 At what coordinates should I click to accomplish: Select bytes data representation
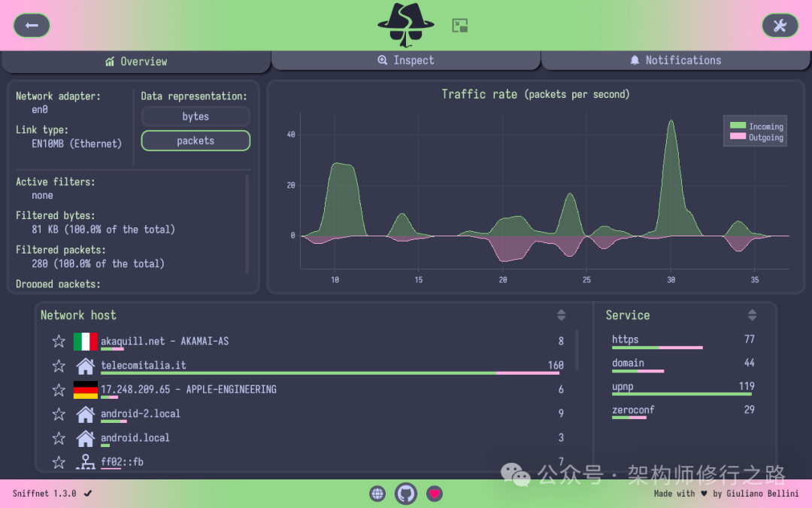tap(195, 117)
